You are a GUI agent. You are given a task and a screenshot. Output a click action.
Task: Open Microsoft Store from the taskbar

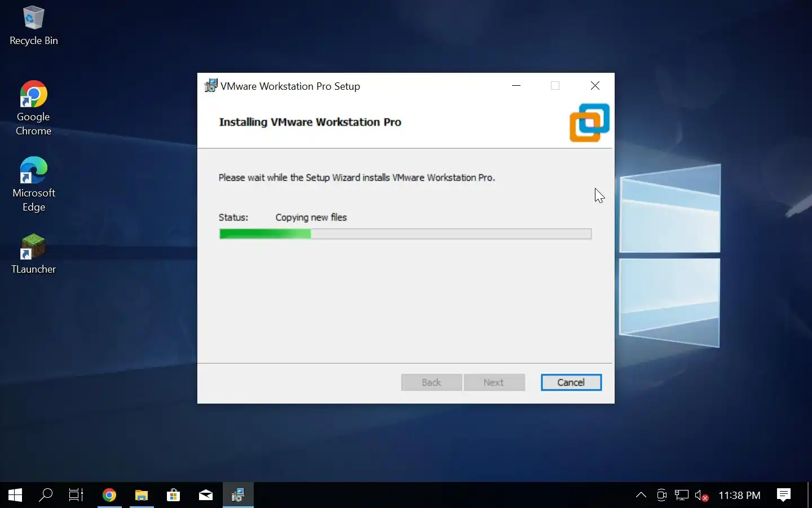point(174,495)
